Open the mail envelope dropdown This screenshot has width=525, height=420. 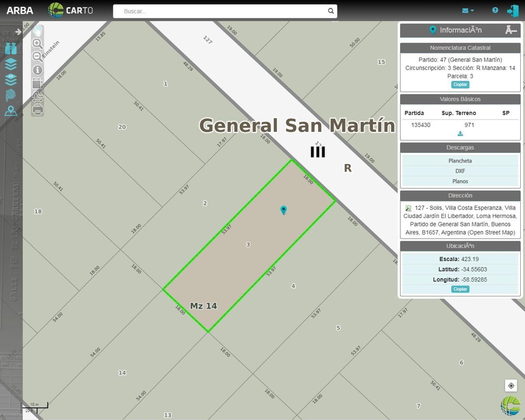point(468,11)
